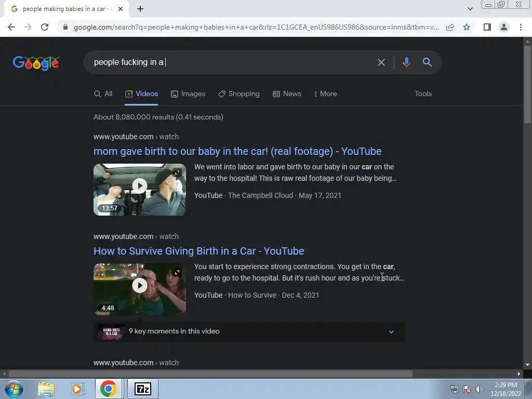
Task: Open the tab search dropdown arrow
Action: click(470, 9)
